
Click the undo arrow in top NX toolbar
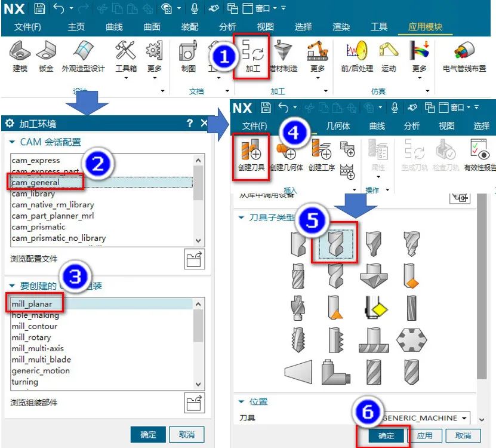pos(59,8)
